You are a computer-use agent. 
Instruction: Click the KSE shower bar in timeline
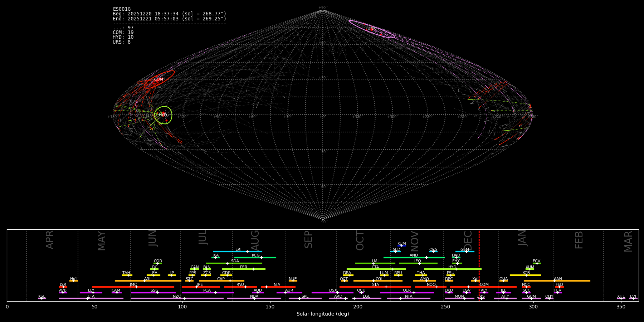click(x=42, y=298)
